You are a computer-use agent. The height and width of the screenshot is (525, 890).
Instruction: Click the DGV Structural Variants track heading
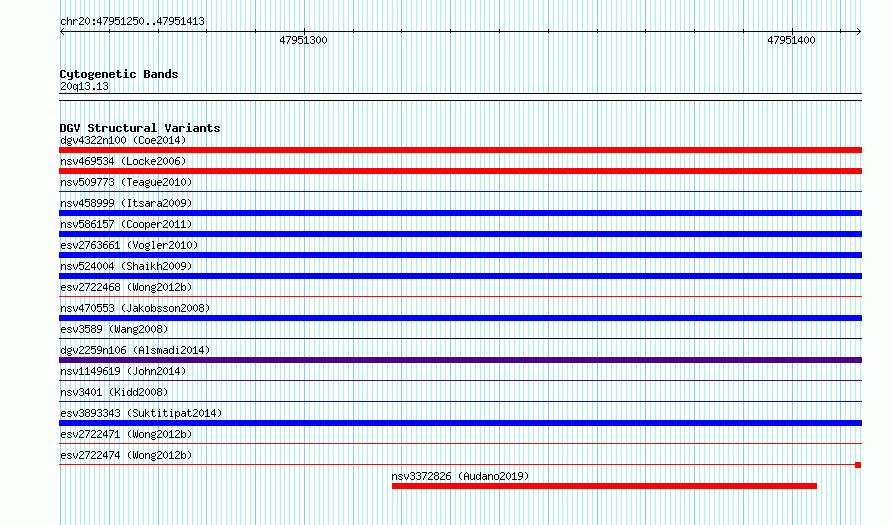[140, 128]
